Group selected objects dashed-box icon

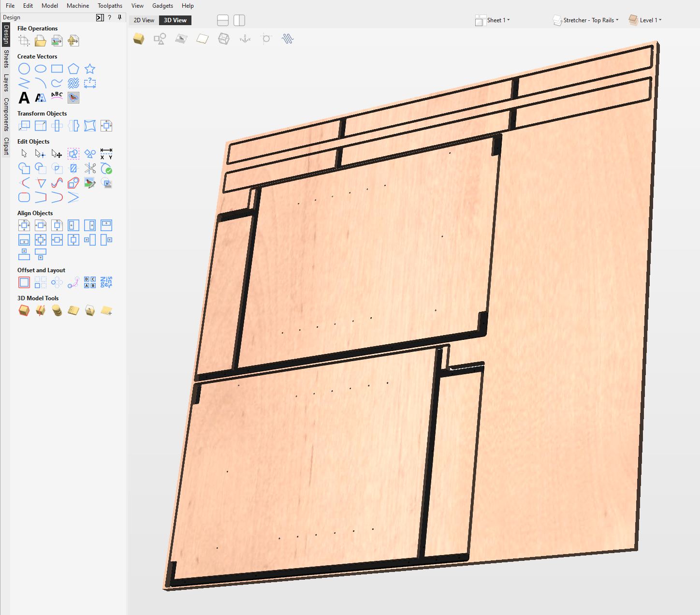[x=73, y=154]
